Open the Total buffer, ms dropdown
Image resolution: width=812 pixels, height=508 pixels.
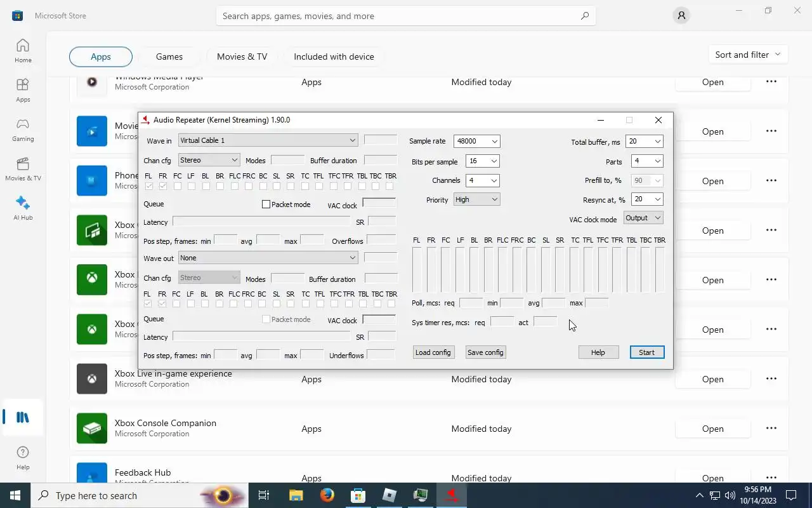point(644,142)
